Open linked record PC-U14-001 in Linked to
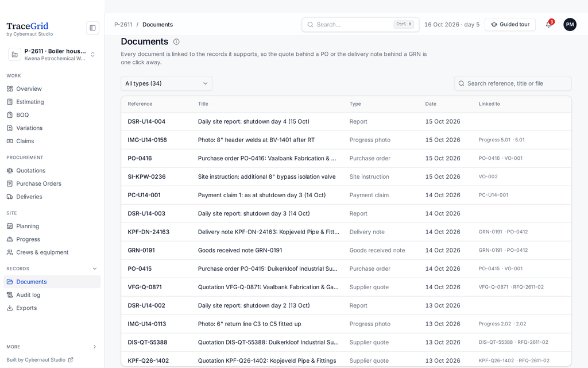The image size is (588, 368). click(493, 195)
